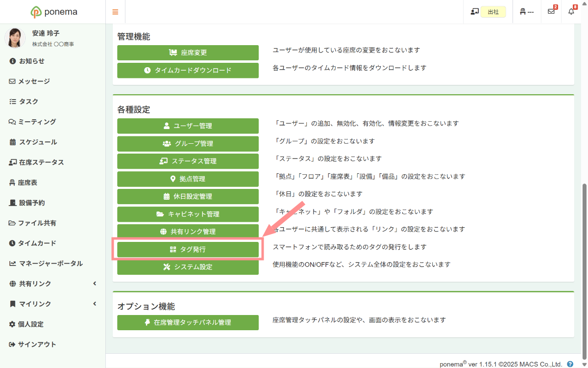Open お知らせ in the sidebar
588x368 pixels.
[x=31, y=61]
